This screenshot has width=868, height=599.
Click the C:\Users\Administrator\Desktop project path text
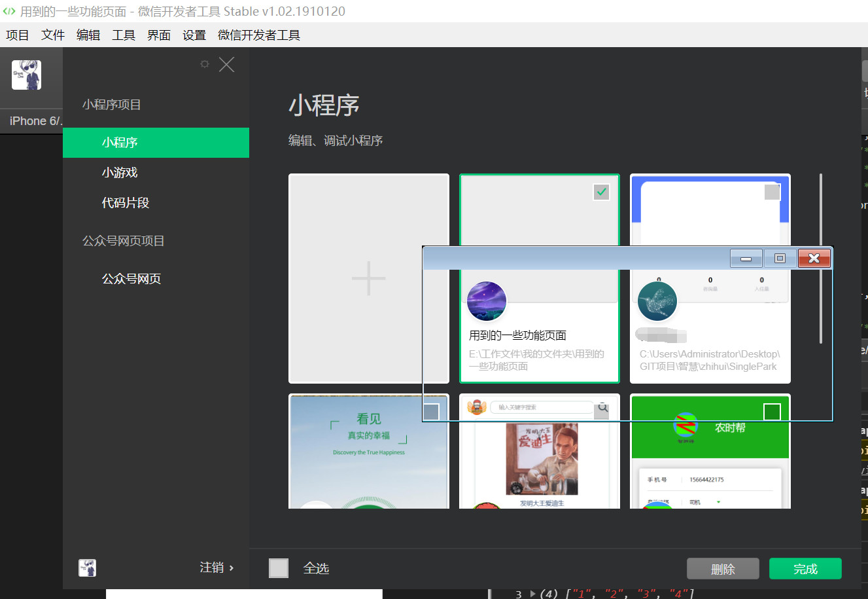point(710,360)
